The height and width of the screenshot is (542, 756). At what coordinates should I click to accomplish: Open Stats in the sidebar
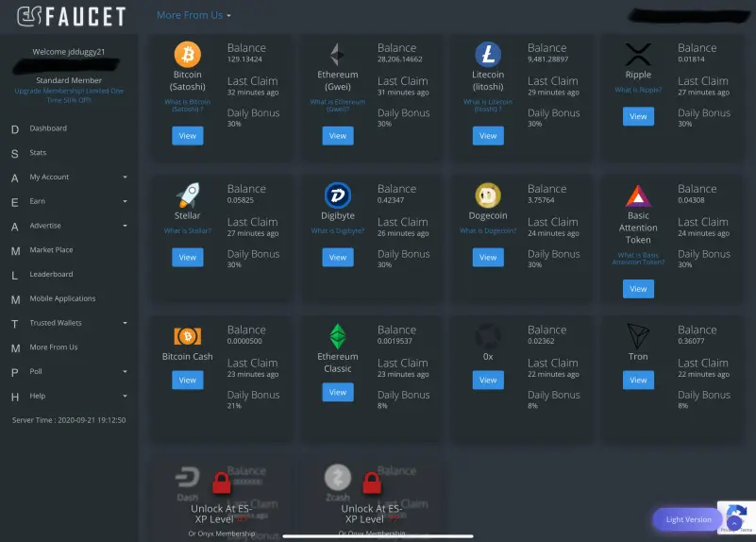click(x=38, y=152)
